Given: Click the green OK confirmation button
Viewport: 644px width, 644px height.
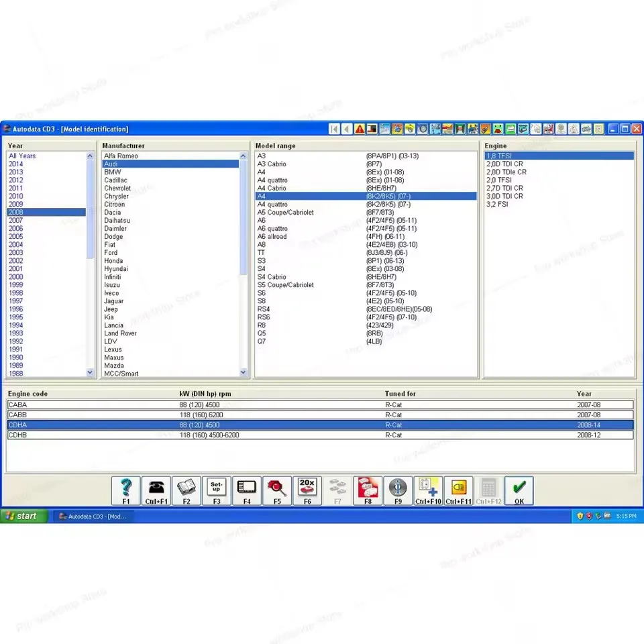Looking at the screenshot, I should click(518, 490).
